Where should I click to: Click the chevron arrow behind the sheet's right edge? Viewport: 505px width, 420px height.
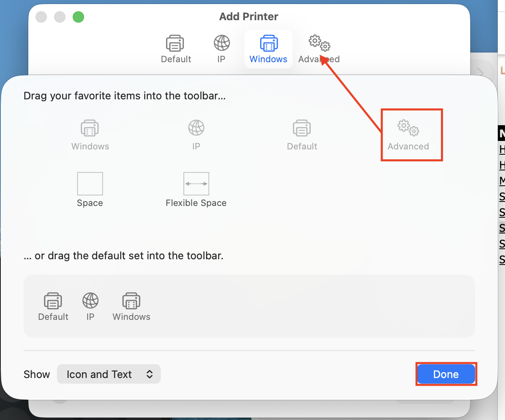[480, 72]
